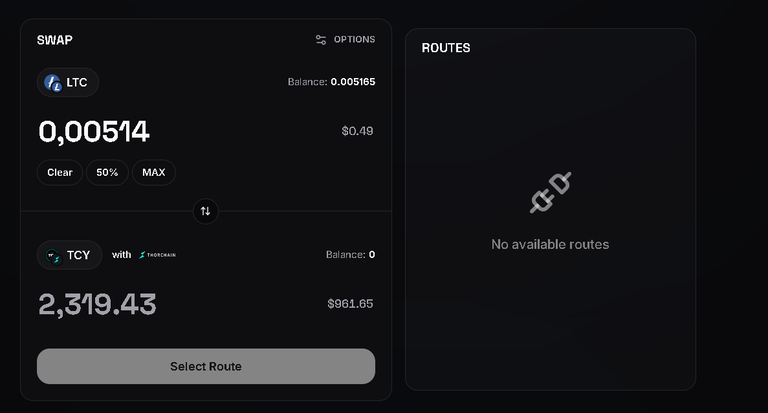This screenshot has height=413, width=768.
Task: Clear the entered swap amount
Action: pyautogui.click(x=60, y=172)
